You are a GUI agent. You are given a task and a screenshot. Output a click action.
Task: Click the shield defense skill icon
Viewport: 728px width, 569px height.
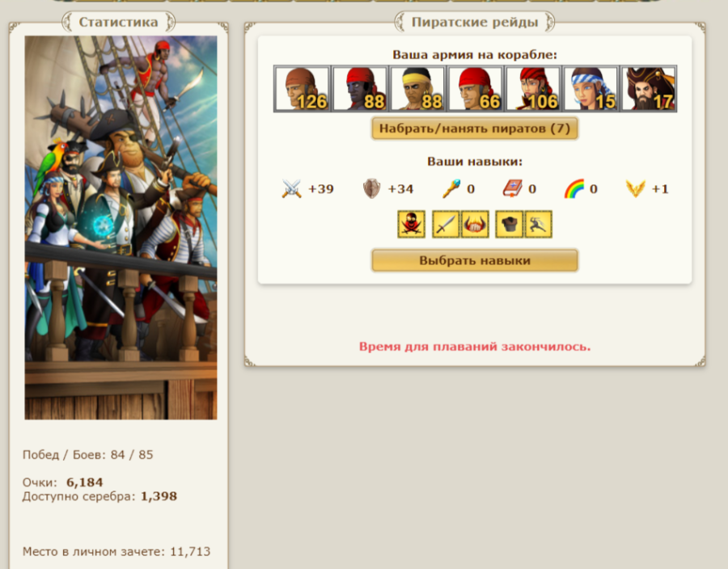371,189
